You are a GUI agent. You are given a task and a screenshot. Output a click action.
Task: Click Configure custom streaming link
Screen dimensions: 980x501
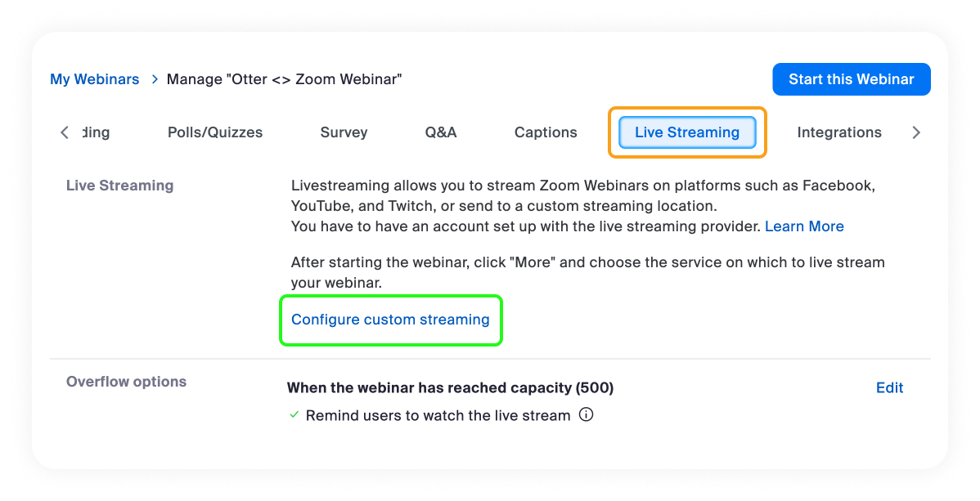coord(390,320)
